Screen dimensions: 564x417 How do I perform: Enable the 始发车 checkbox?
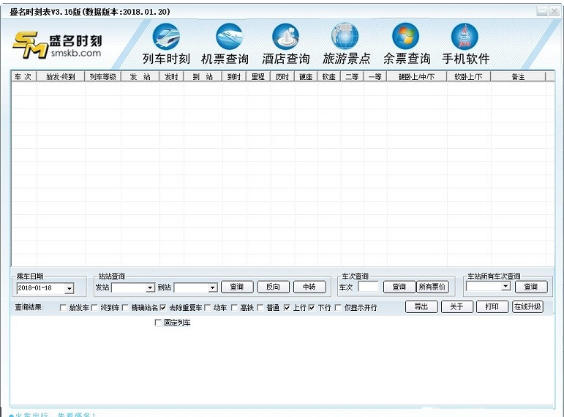tap(63, 308)
